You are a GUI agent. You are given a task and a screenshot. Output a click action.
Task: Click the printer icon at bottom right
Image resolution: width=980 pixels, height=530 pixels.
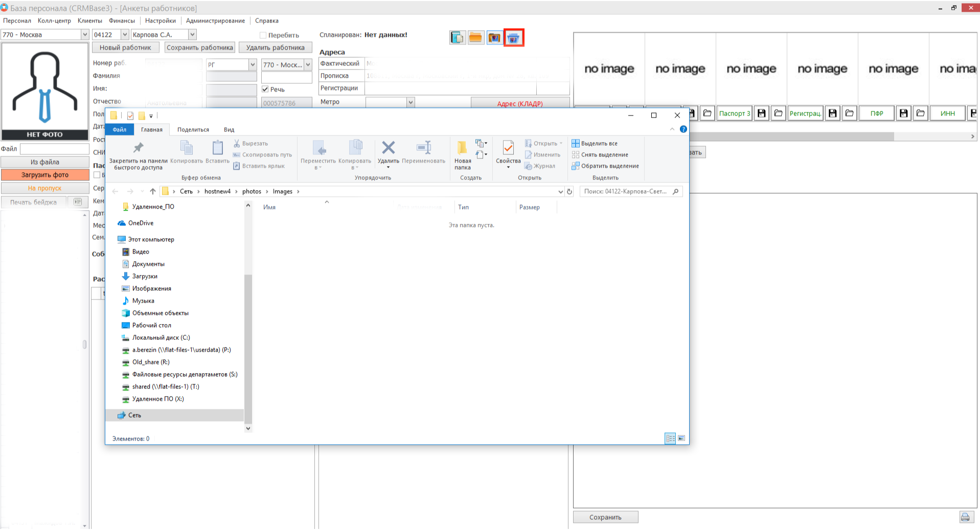click(x=965, y=517)
